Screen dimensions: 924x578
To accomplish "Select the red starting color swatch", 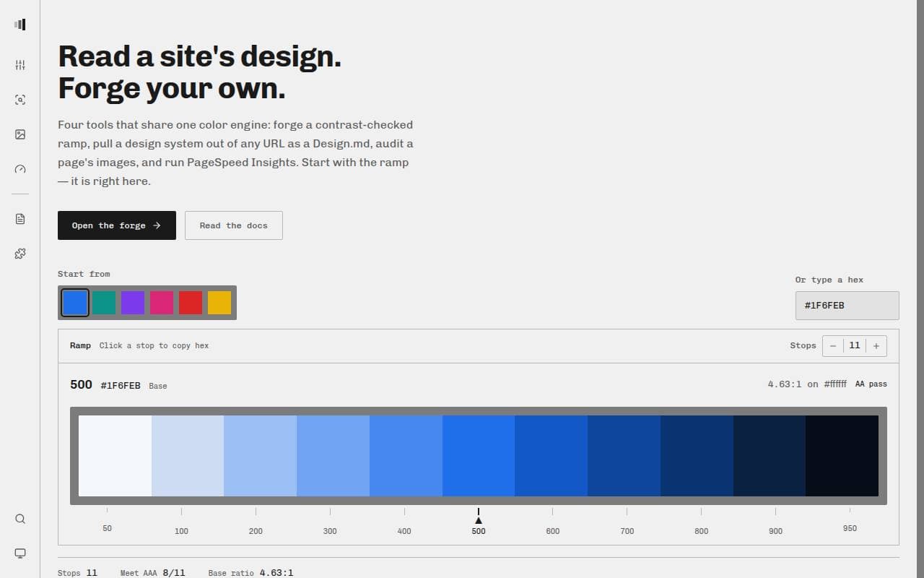I will tap(191, 303).
